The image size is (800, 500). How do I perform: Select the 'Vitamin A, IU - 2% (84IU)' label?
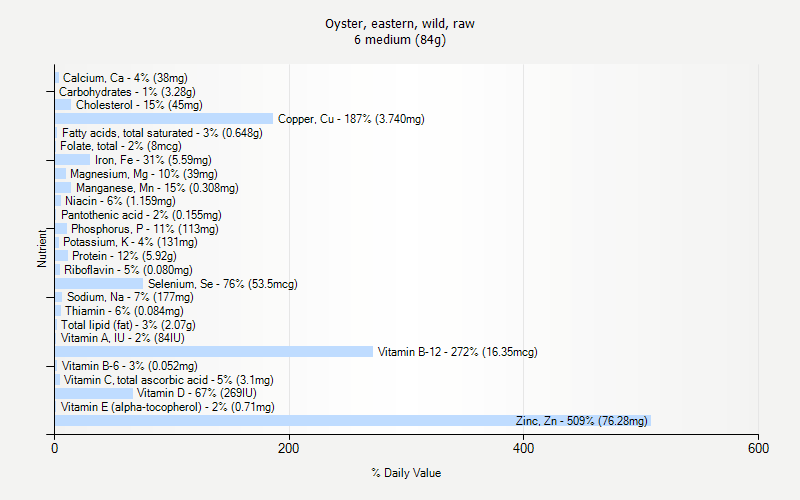122,338
